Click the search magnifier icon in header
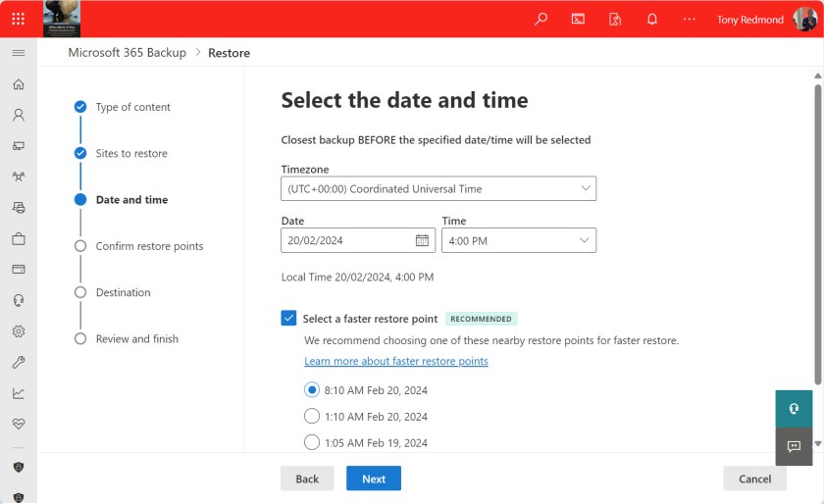This screenshot has height=504, width=824. (541, 19)
